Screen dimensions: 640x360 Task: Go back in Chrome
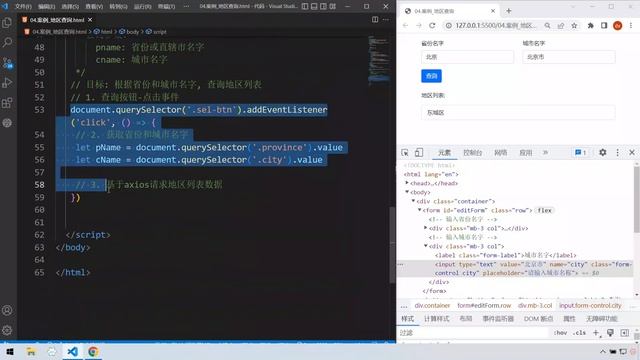pos(405,25)
